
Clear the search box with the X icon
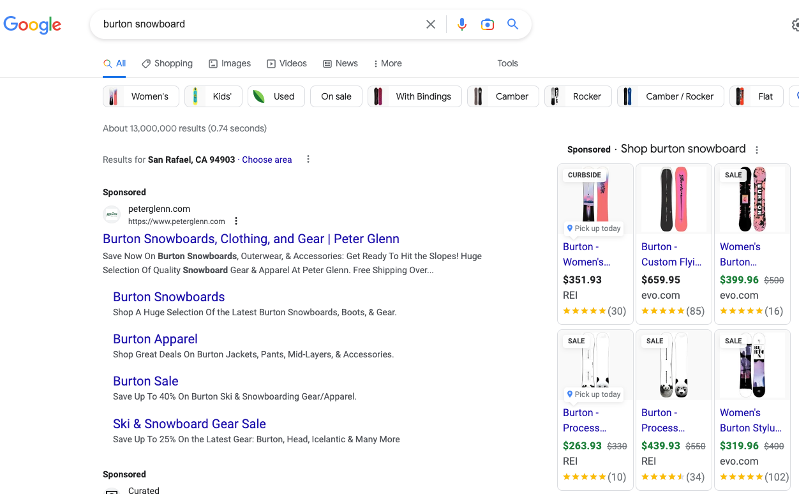click(x=431, y=24)
